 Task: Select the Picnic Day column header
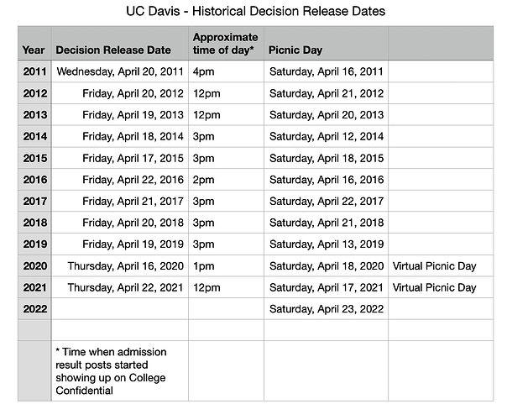point(296,50)
